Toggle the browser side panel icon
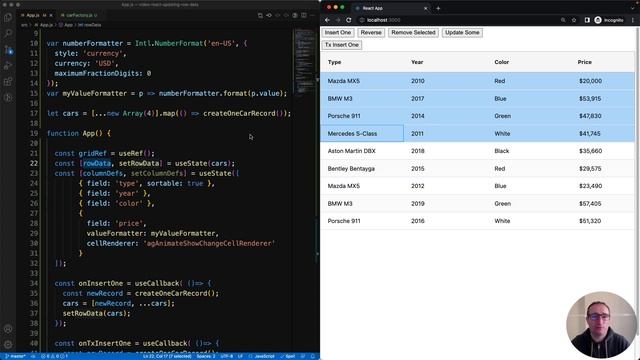The image size is (640, 360). pyautogui.click(x=587, y=20)
